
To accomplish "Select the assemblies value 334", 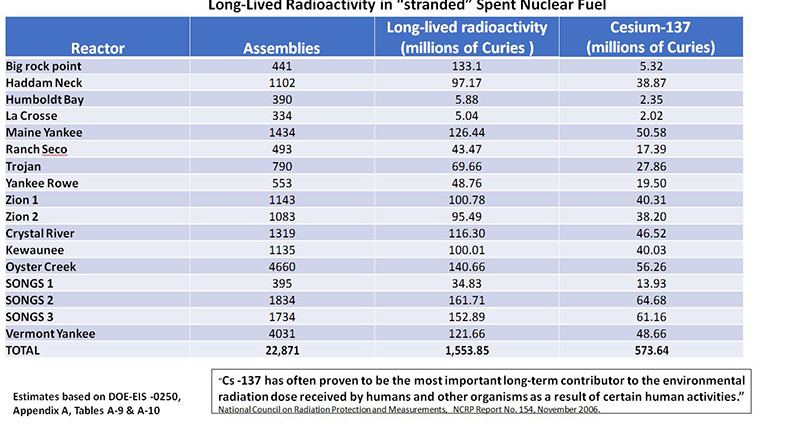I will [x=282, y=116].
